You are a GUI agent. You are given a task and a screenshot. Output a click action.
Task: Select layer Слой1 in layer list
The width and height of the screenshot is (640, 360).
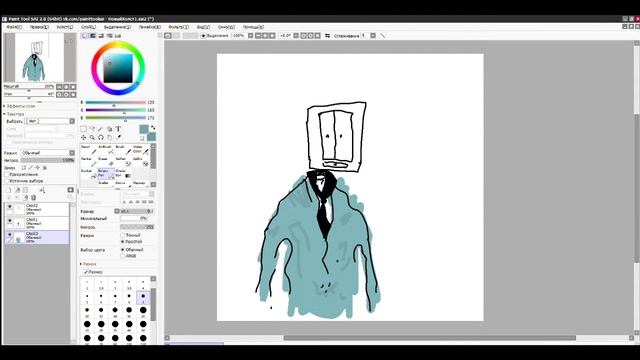pos(37,223)
